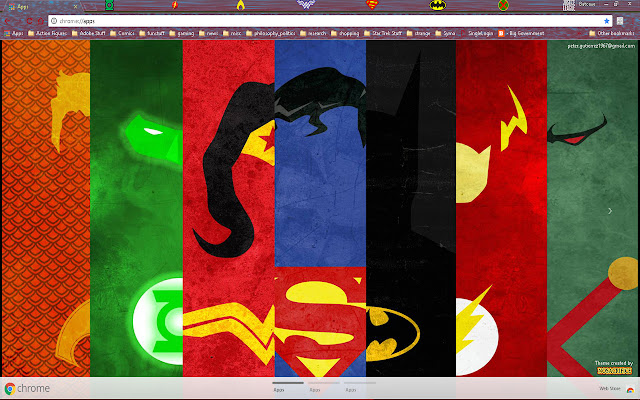Open the SingleLogin bookmark

477,33
